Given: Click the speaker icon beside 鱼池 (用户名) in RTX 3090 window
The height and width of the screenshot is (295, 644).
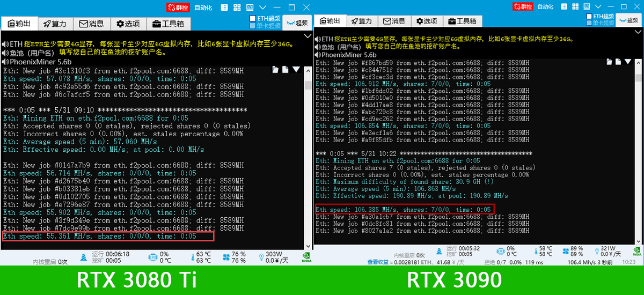Looking at the screenshot, I should (x=317, y=47).
